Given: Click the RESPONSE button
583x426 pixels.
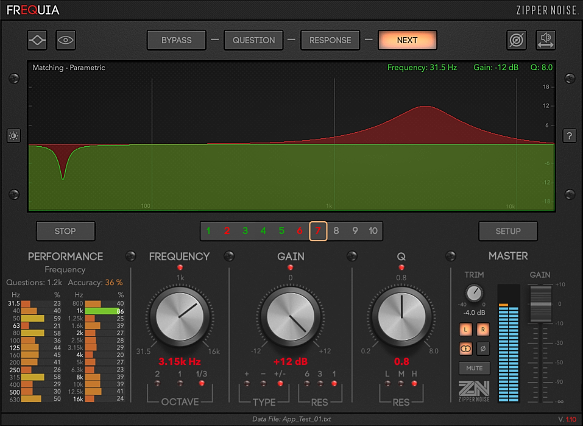Looking at the screenshot, I should (330, 40).
